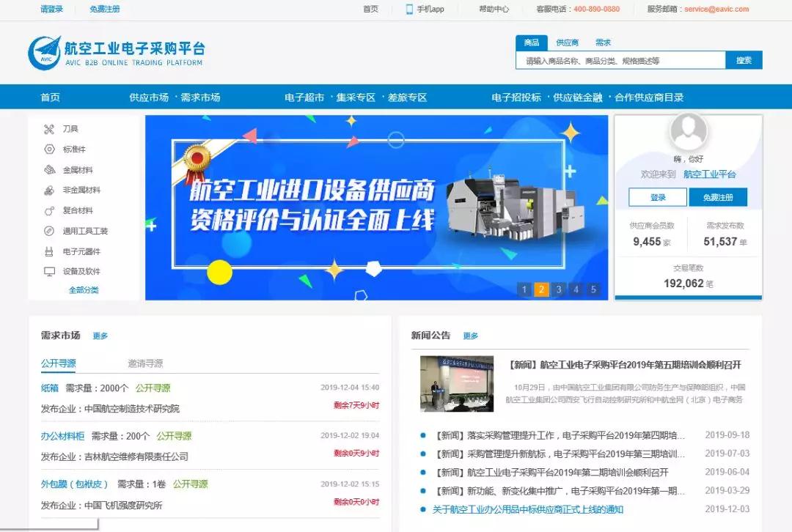
Task: Show 全部分类 all categories
Action: [84, 290]
